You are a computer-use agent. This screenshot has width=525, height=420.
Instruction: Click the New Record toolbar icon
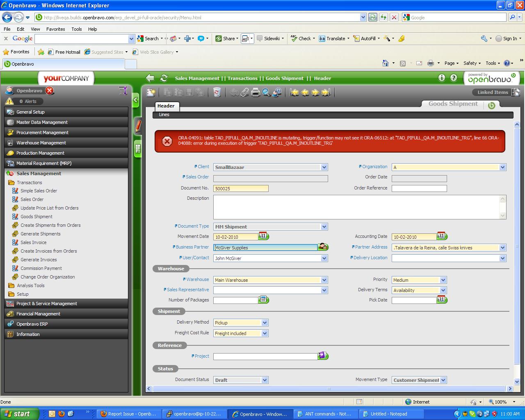click(151, 92)
